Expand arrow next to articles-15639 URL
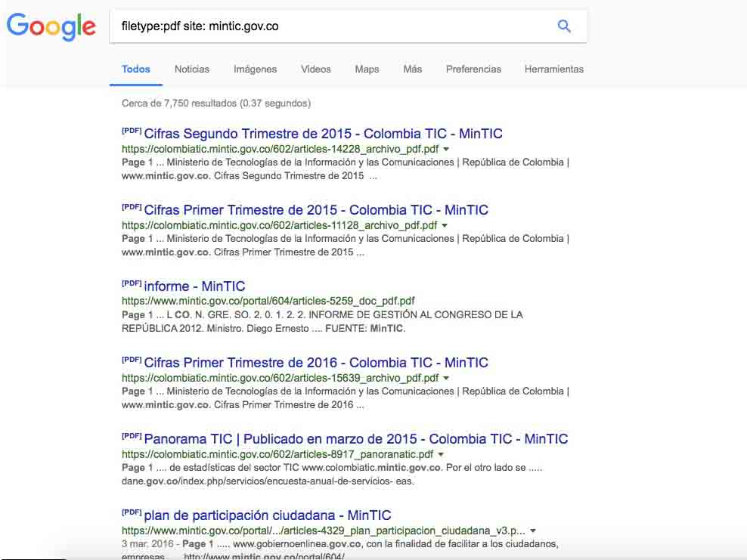This screenshot has height=560, width=747. click(446, 378)
